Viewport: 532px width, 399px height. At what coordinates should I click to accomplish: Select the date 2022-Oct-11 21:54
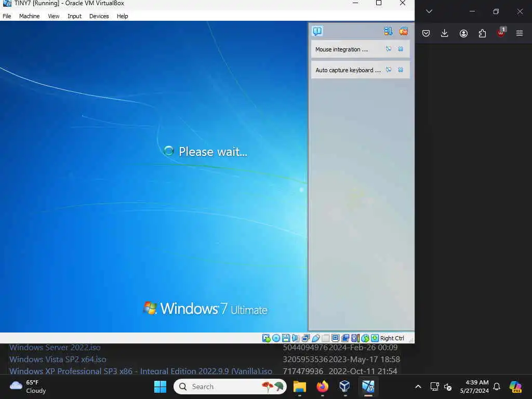[x=363, y=371]
